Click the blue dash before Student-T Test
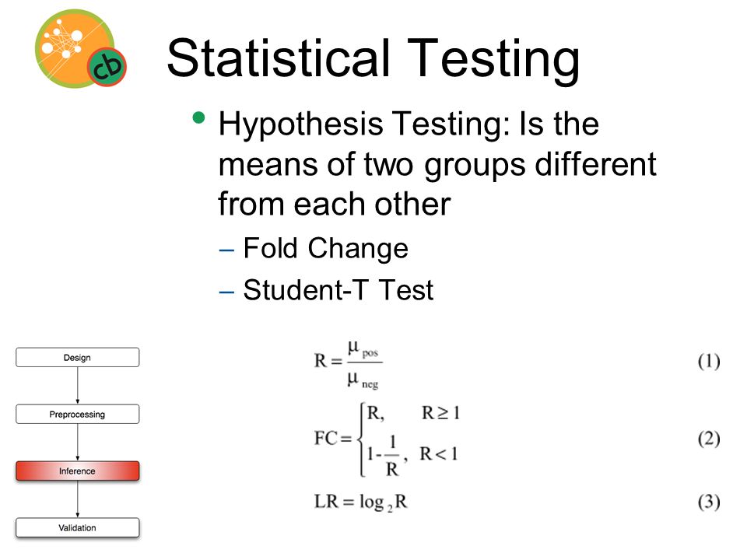 (226, 292)
